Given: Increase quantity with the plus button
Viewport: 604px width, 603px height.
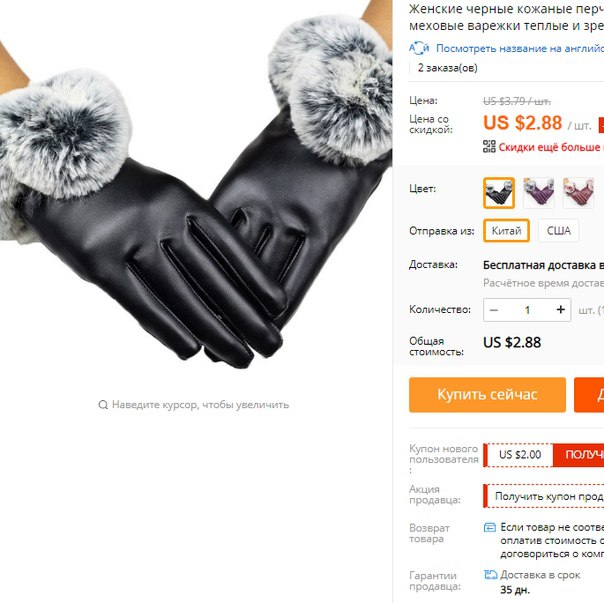Looking at the screenshot, I should click(x=561, y=309).
